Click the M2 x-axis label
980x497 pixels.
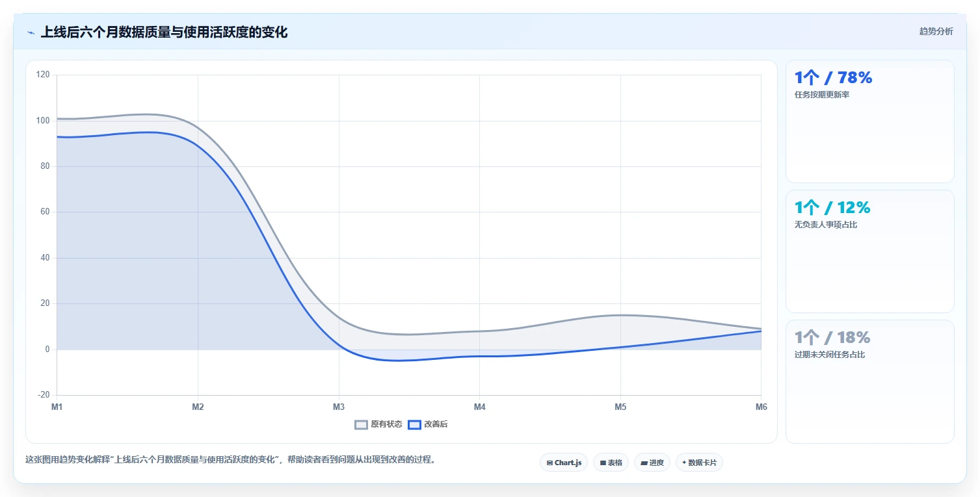[198, 407]
